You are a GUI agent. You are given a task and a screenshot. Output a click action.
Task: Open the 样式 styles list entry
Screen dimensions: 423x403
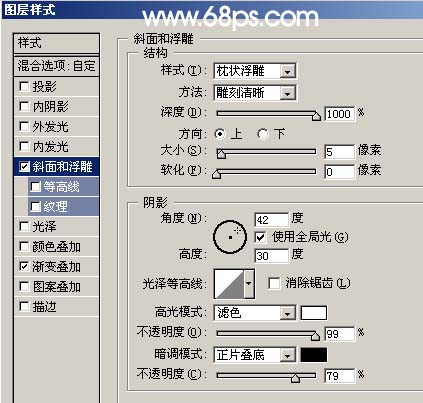[x=56, y=43]
